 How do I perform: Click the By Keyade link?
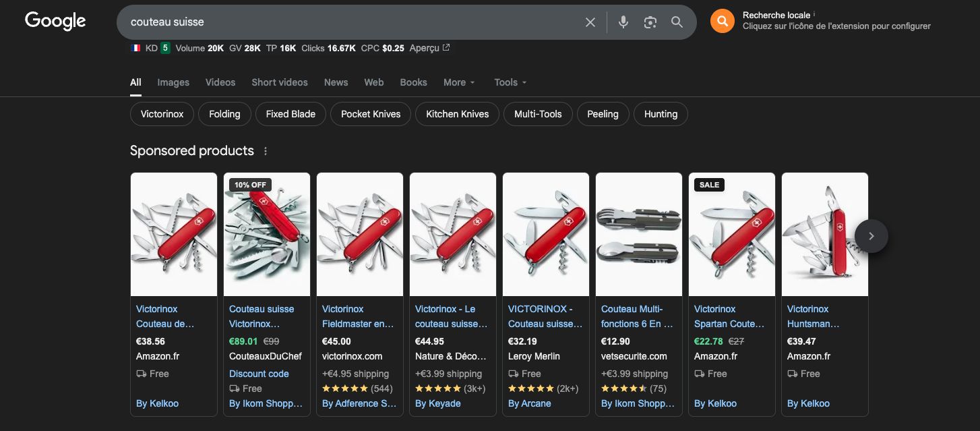tap(438, 403)
